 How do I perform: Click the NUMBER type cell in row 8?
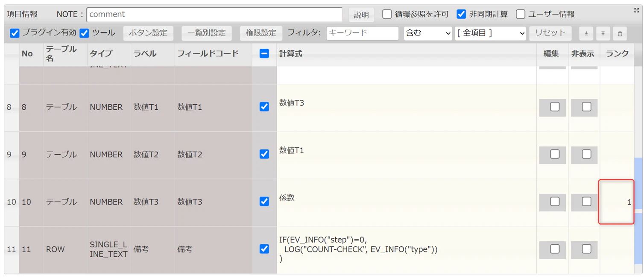[109, 107]
